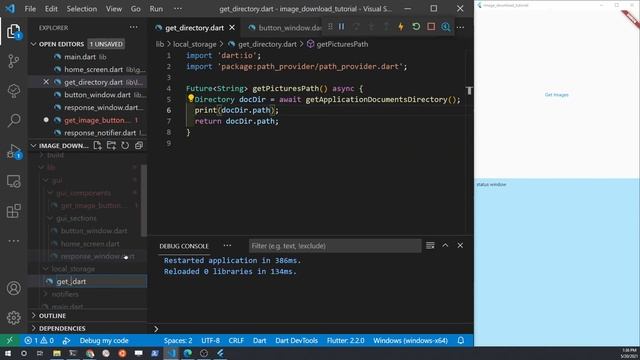Click Debug my code in status bar
The image size is (640, 360).
click(104, 340)
